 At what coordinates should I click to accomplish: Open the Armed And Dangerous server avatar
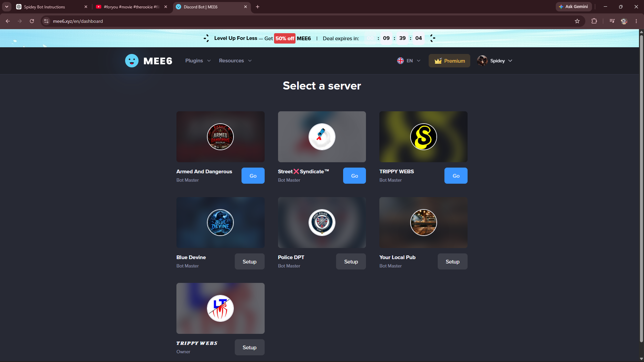point(220,137)
